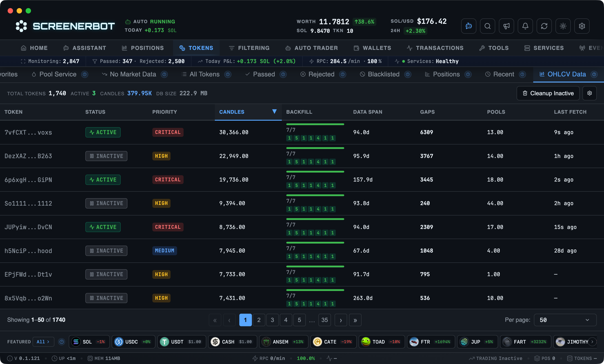Click help icon next to All Tokens

(228, 74)
